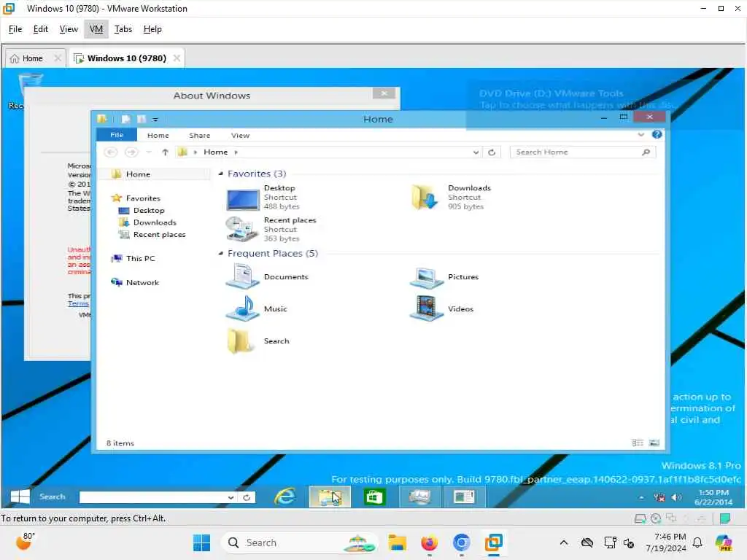
Task: Open the Share ribbon tab
Action: (x=200, y=135)
